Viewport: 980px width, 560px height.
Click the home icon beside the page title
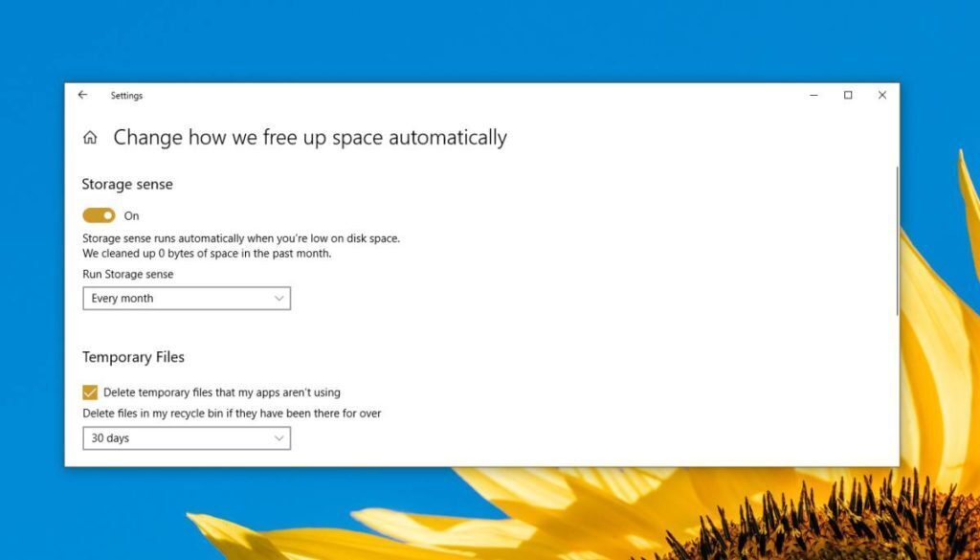[x=89, y=137]
